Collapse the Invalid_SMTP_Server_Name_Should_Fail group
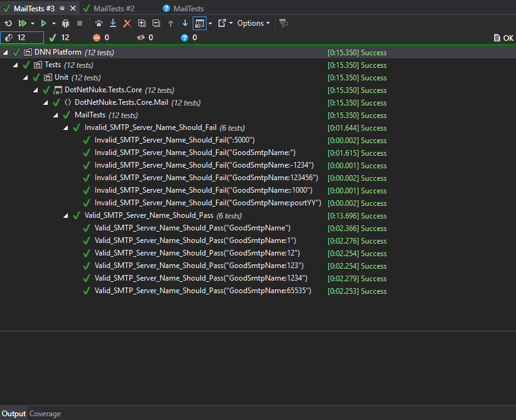Viewport: 516px width, 420px height. coord(67,128)
